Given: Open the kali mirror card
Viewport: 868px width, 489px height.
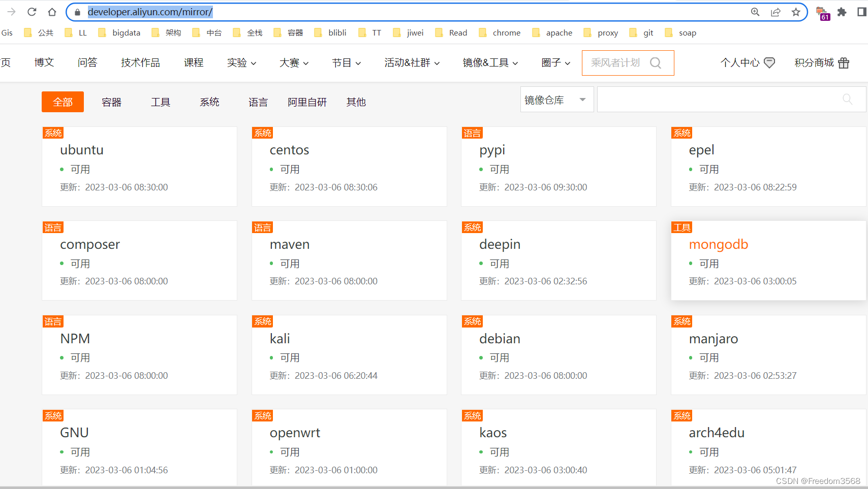Looking at the screenshot, I should pyautogui.click(x=349, y=355).
